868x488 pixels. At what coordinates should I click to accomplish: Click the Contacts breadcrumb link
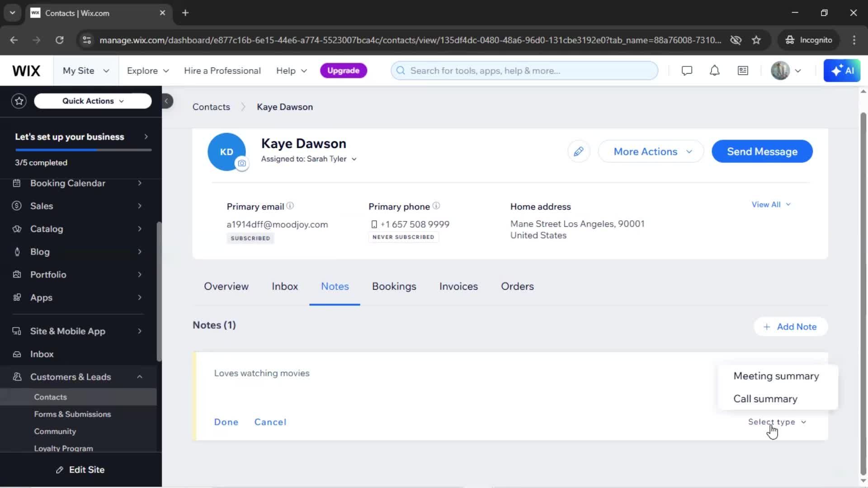point(211,107)
